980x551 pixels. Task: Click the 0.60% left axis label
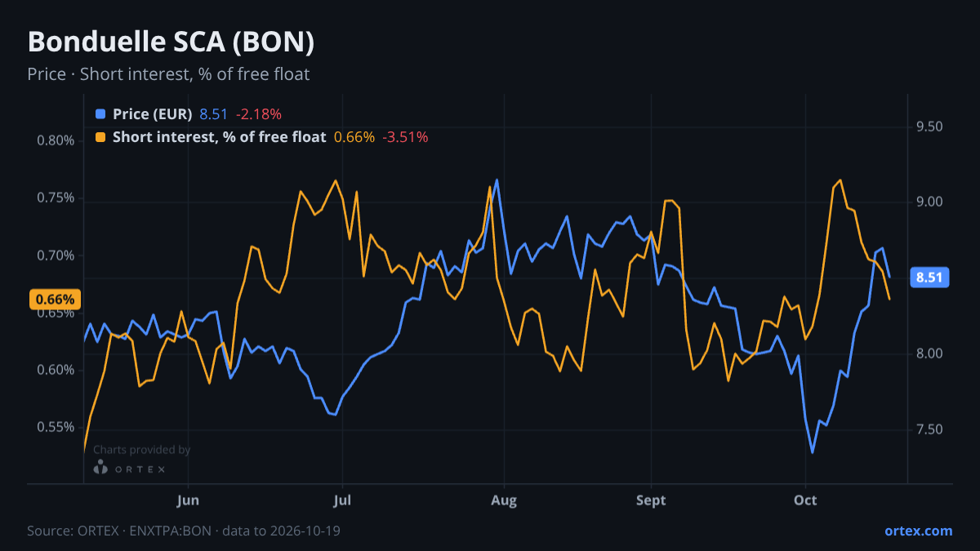(x=56, y=371)
